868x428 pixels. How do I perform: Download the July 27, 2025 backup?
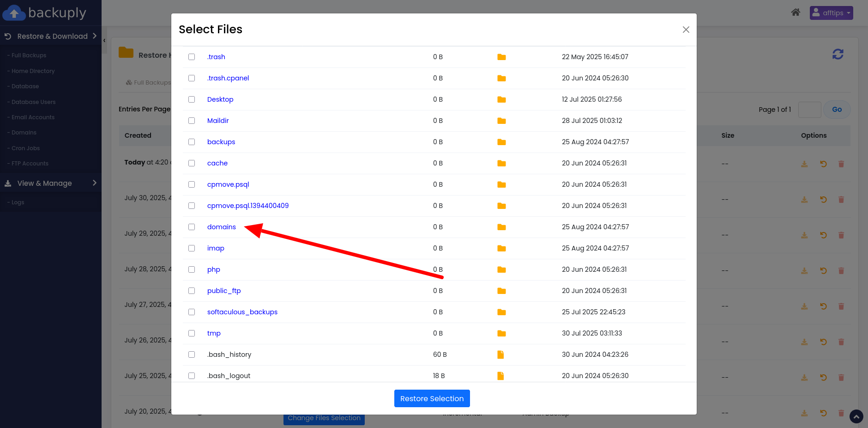pos(804,306)
